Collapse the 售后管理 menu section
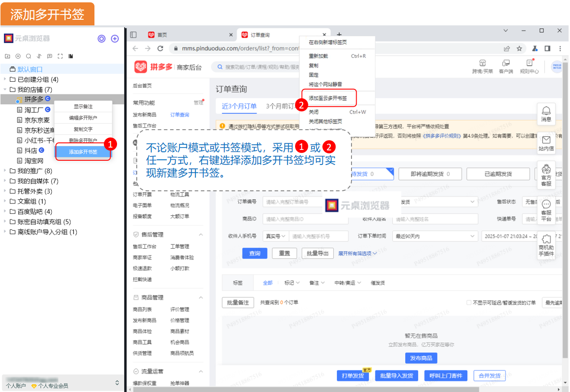Viewport: 570px width, 392px height. pyautogui.click(x=201, y=235)
